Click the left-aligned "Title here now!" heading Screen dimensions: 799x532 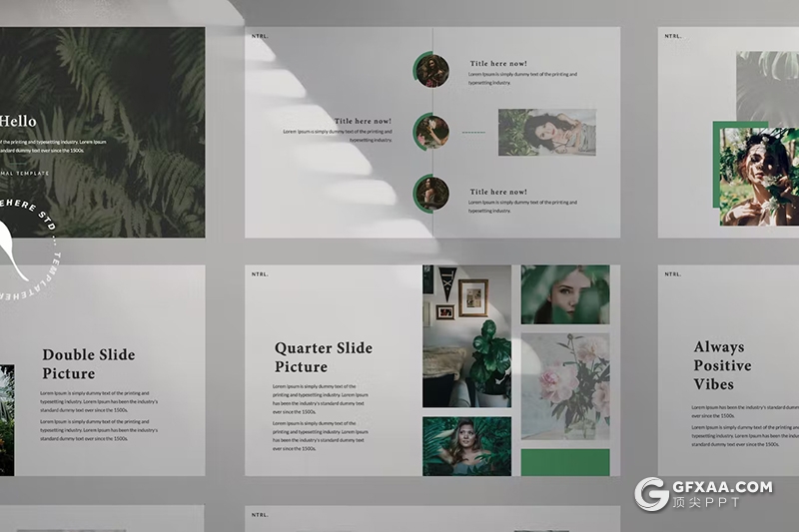(x=361, y=121)
